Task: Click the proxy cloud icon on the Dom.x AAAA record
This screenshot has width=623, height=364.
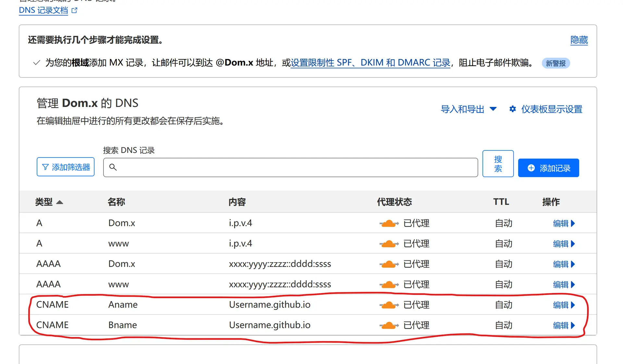Action: [388, 264]
